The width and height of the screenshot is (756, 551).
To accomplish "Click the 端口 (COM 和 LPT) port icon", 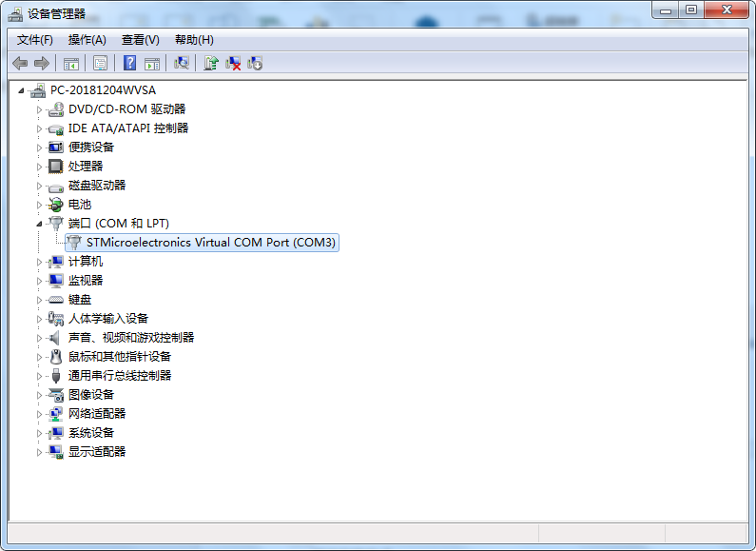I will pyautogui.click(x=56, y=224).
